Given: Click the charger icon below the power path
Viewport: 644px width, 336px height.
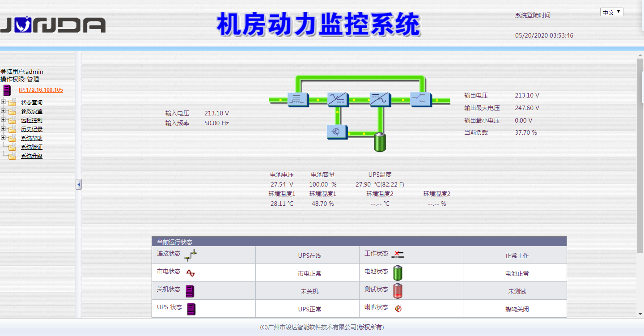Looking at the screenshot, I should click(336, 132).
